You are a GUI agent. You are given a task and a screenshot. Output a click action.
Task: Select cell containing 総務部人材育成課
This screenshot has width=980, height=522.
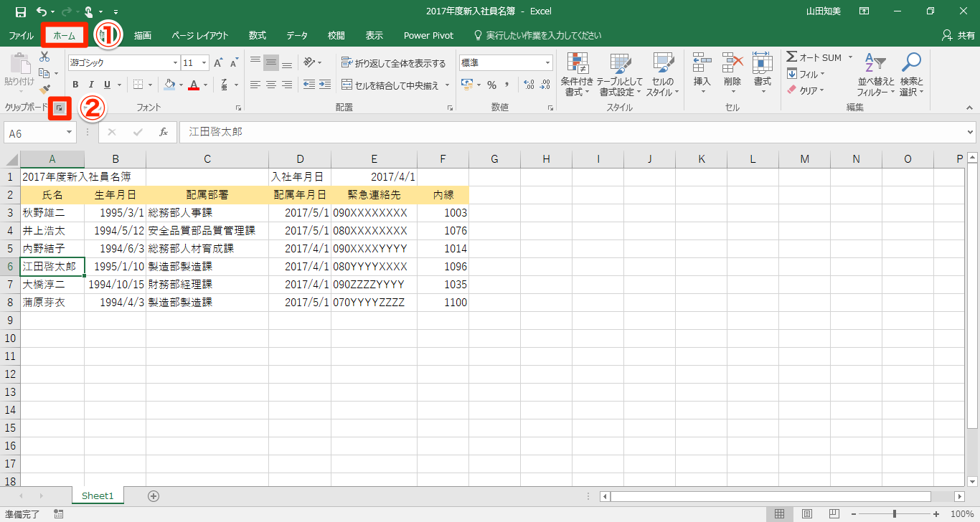tap(207, 249)
